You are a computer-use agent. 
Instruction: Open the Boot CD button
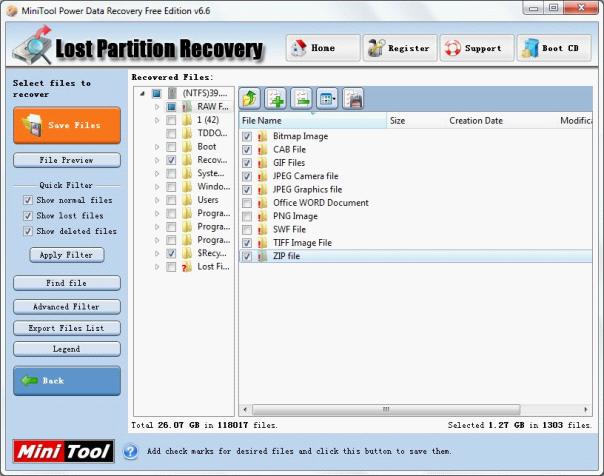pyautogui.click(x=554, y=48)
